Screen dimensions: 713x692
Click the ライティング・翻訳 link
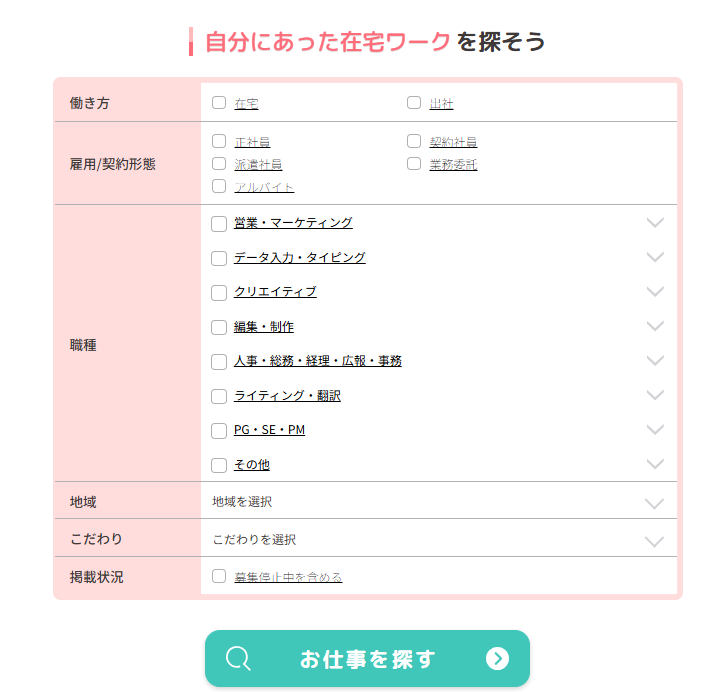pyautogui.click(x=287, y=396)
